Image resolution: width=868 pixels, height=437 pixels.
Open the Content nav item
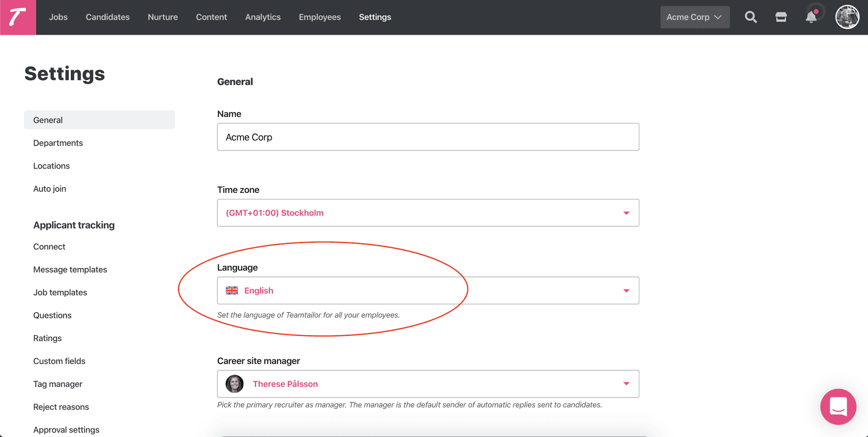211,17
